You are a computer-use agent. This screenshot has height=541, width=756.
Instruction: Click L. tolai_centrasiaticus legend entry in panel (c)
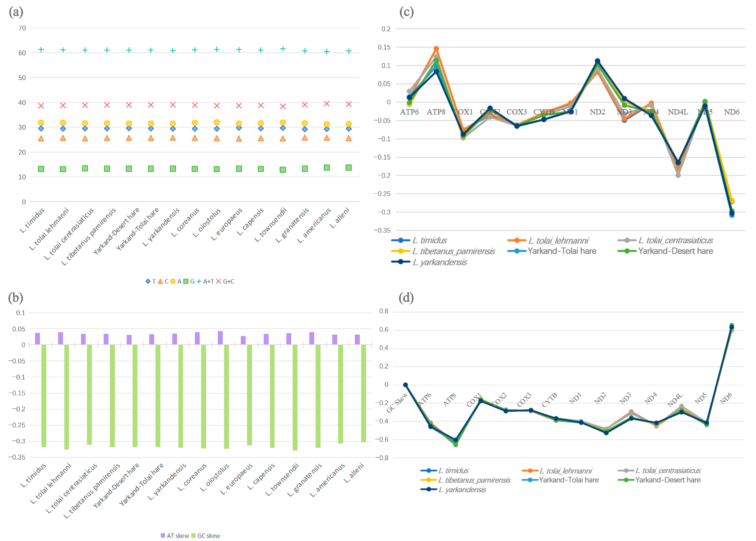click(x=665, y=241)
